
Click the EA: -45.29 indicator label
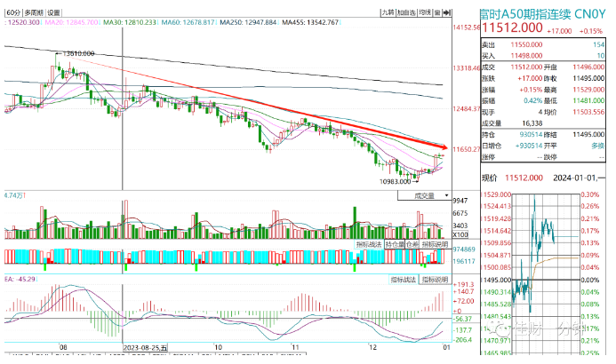pyautogui.click(x=20, y=280)
